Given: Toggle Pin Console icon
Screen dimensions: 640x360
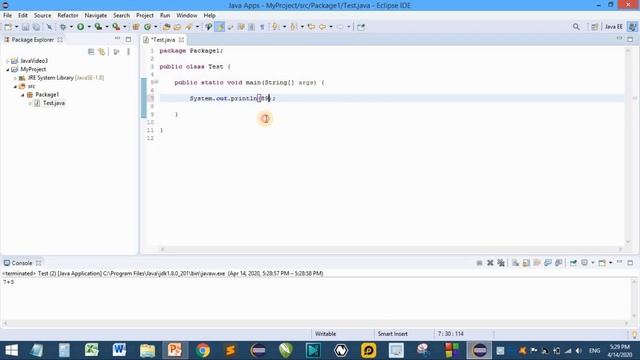Looking at the screenshot, I should pyautogui.click(x=573, y=263).
